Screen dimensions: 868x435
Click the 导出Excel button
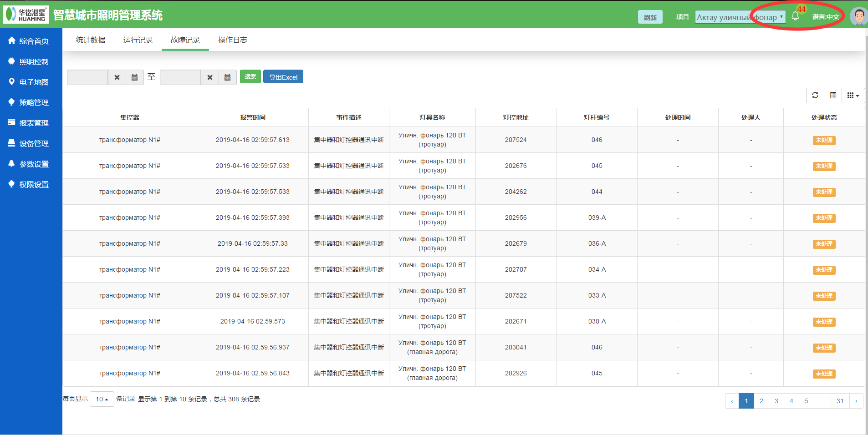[283, 76]
